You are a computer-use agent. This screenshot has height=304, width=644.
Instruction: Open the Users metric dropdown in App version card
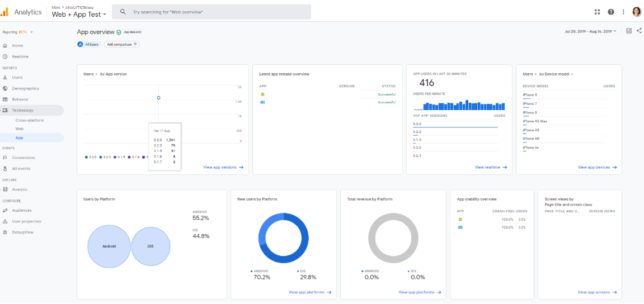pos(90,74)
